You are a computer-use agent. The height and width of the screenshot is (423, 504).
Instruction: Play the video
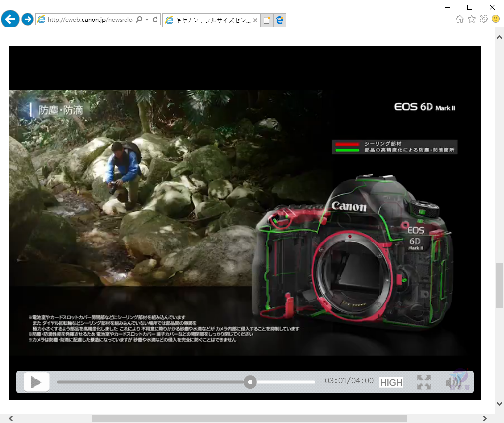click(36, 382)
